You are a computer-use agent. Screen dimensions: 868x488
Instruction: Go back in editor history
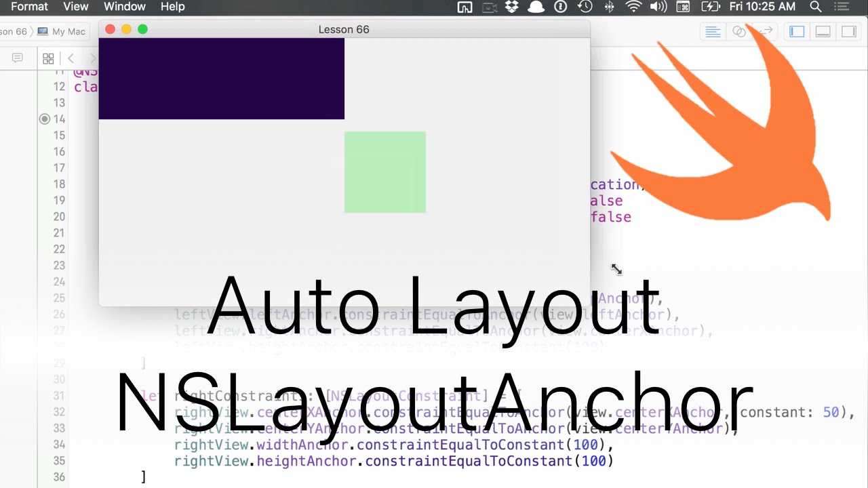71,59
